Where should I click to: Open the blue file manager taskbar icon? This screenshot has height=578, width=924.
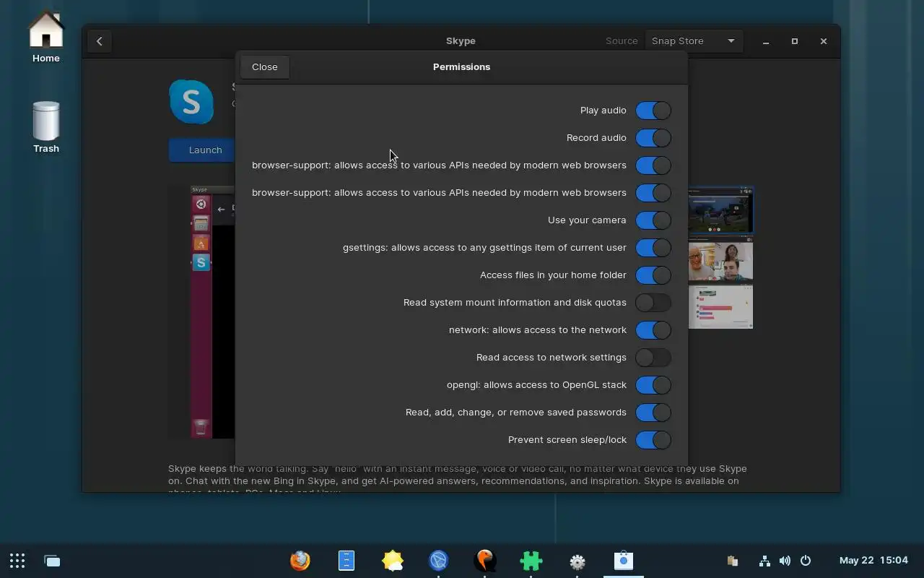coord(346,561)
